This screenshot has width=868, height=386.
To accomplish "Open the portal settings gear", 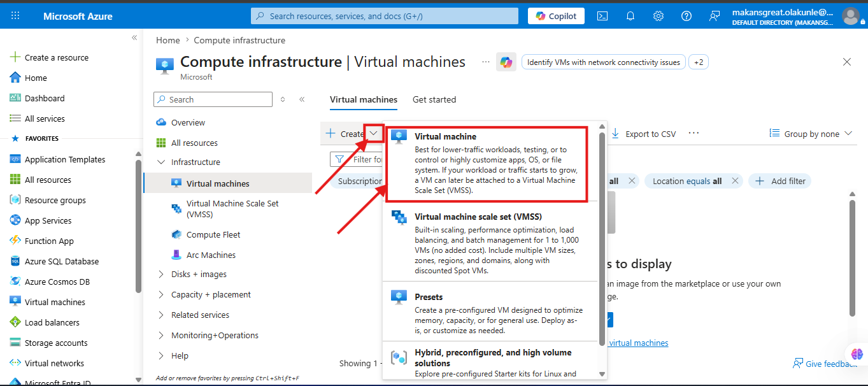I will click(x=658, y=16).
